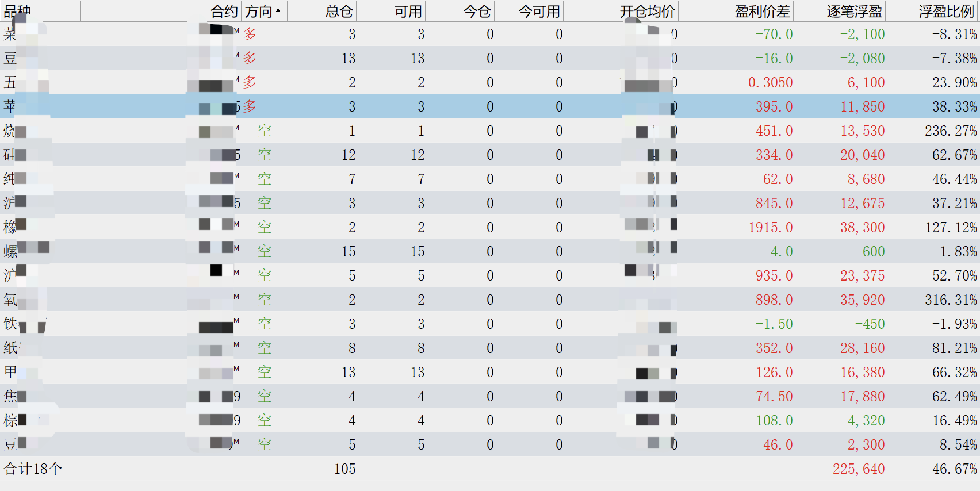
Task: Select the 今仓 column header
Action: (477, 11)
